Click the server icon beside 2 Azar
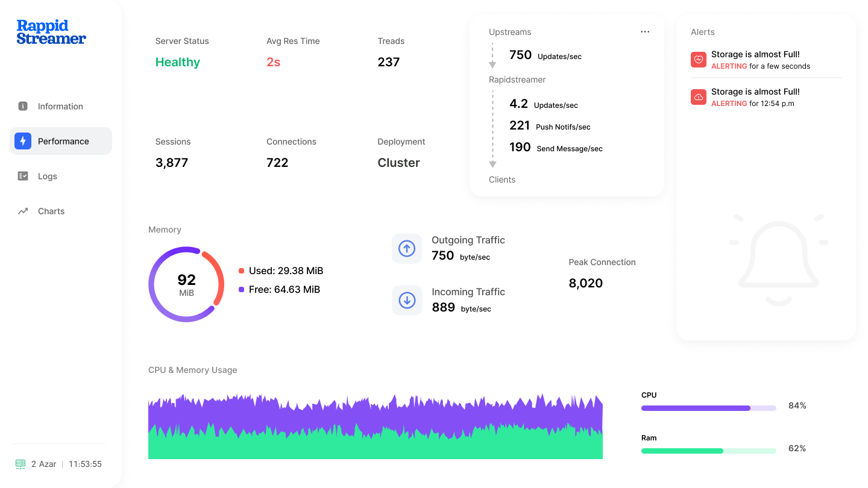This screenshot has width=868, height=488. (x=20, y=464)
